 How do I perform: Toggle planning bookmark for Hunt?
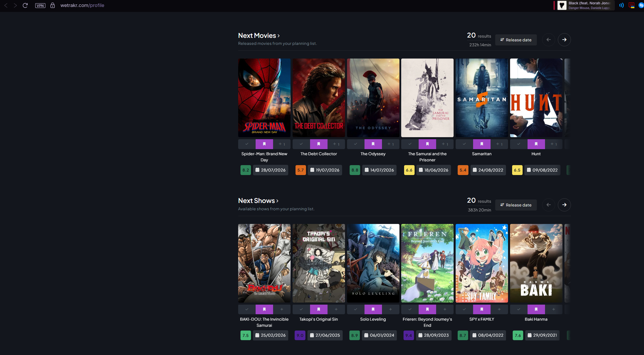(x=536, y=144)
